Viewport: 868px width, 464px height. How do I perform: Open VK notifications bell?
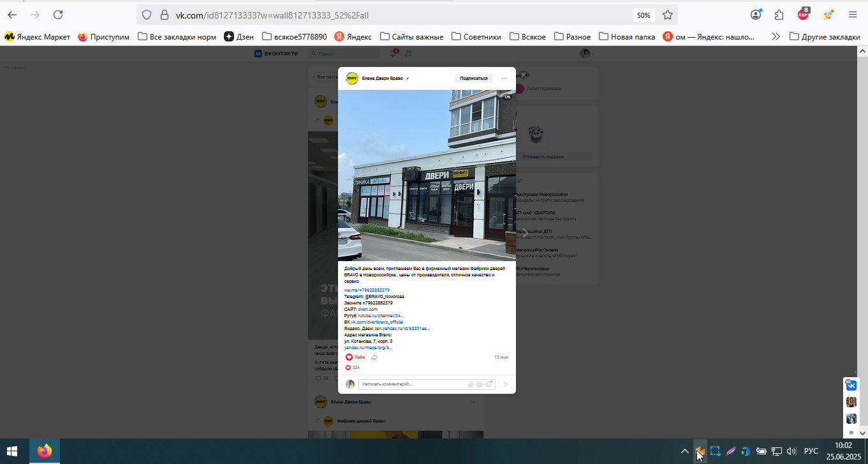click(x=394, y=54)
